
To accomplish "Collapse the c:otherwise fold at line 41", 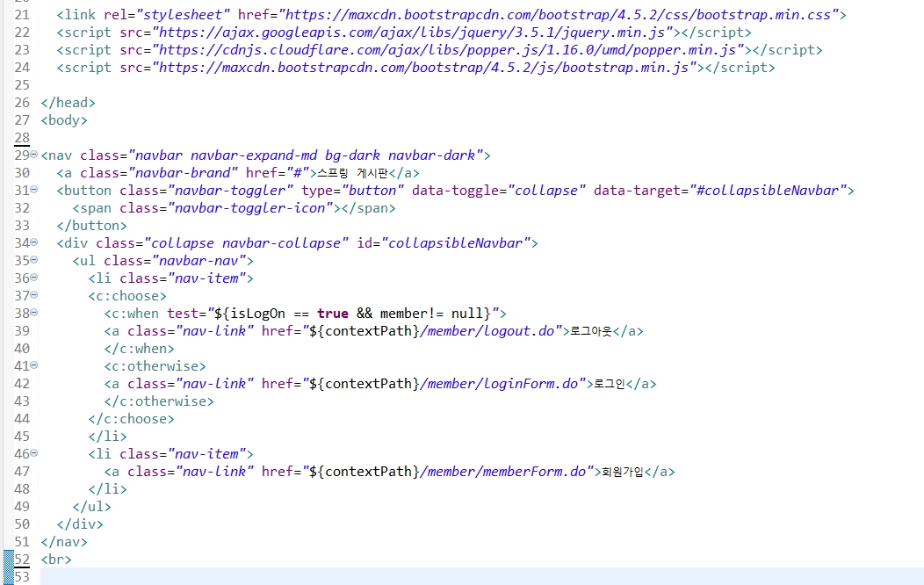I will (x=34, y=365).
